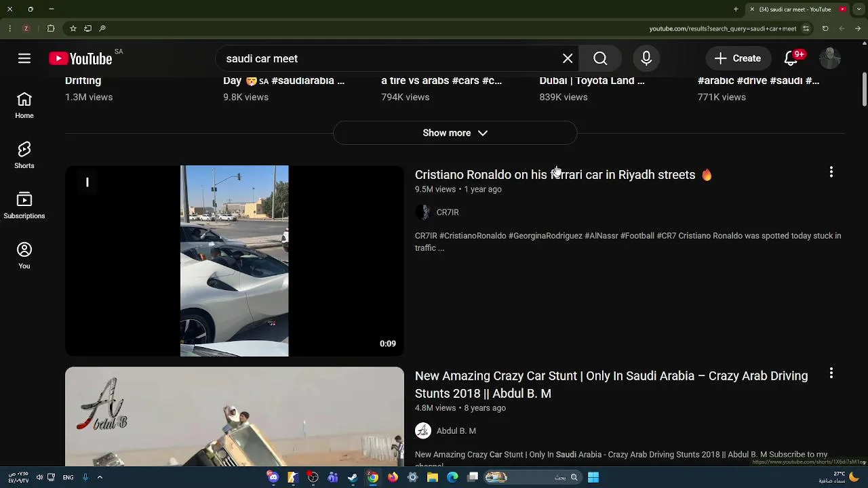Screen dimensions: 868x488
Task: Bookmark page with star icon
Action: (x=73, y=28)
